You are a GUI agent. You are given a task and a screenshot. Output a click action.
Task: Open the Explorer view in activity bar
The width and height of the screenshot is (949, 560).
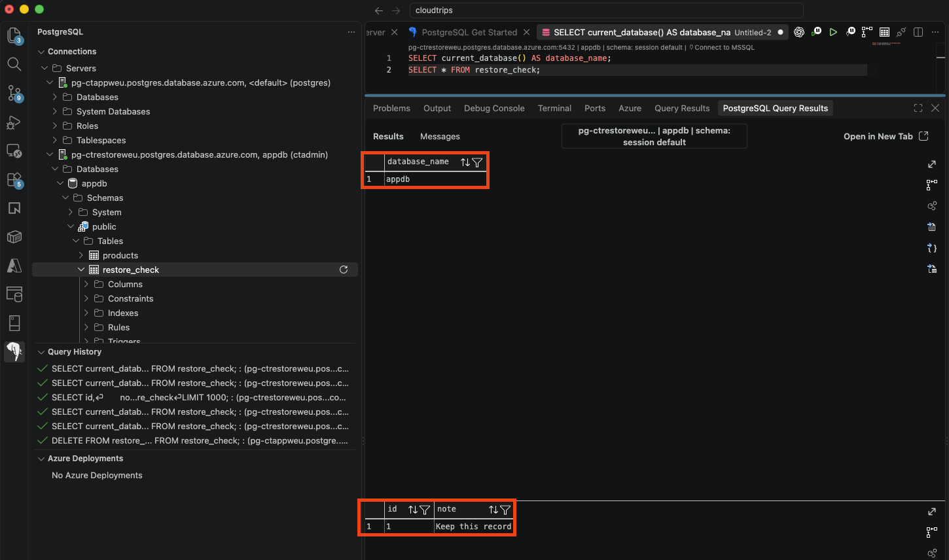14,35
